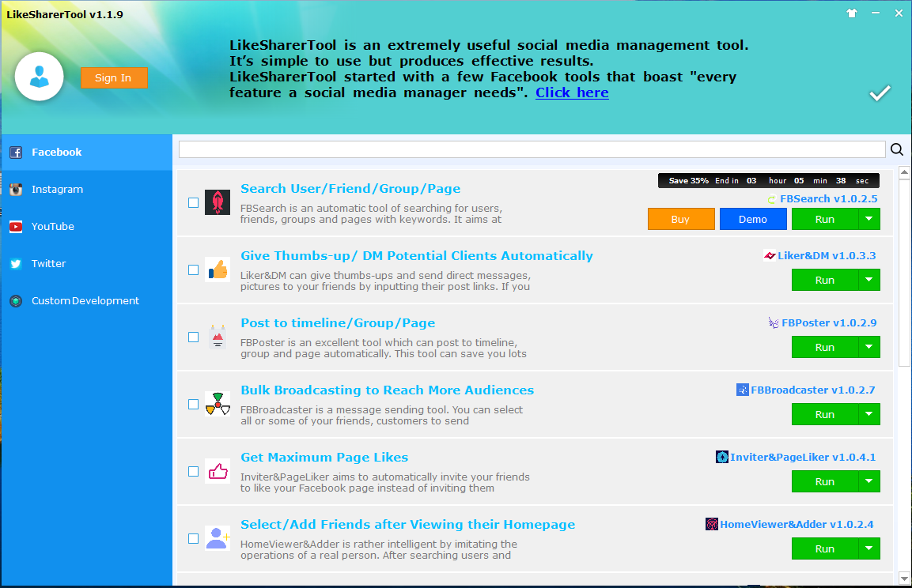Run the FBSearch tool
This screenshot has width=912, height=588.
(825, 219)
